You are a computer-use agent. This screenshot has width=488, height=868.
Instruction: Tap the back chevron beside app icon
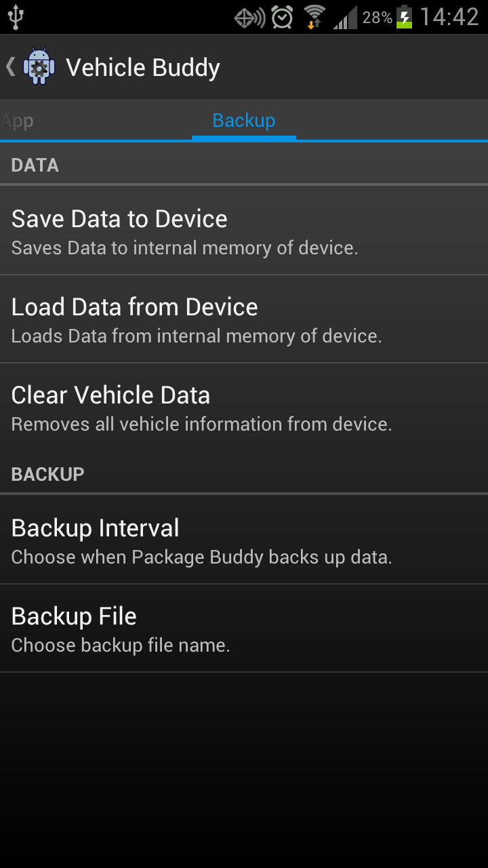pyautogui.click(x=10, y=66)
